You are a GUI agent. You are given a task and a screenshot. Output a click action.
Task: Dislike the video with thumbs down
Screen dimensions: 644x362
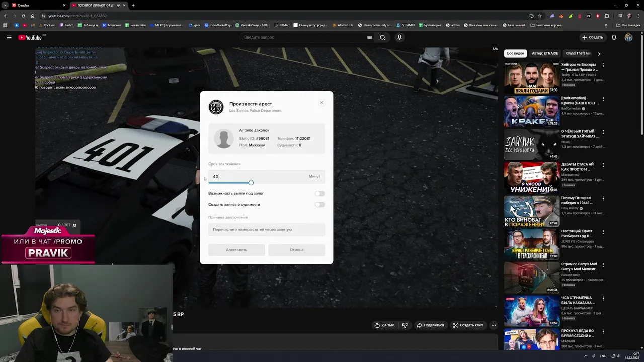(x=405, y=325)
